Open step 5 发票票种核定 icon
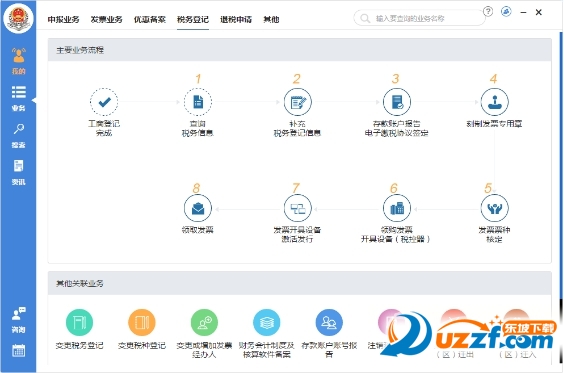The height and width of the screenshot is (373, 564). click(x=495, y=208)
